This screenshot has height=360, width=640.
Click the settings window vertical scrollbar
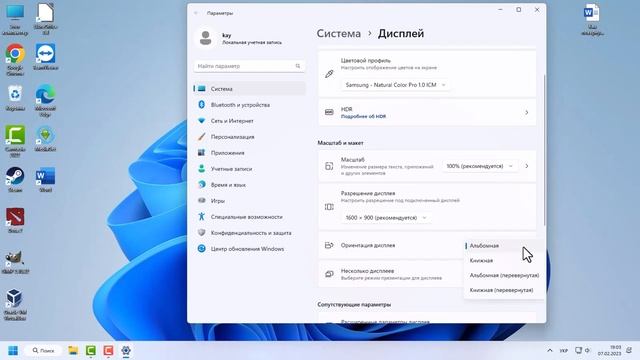544,150
